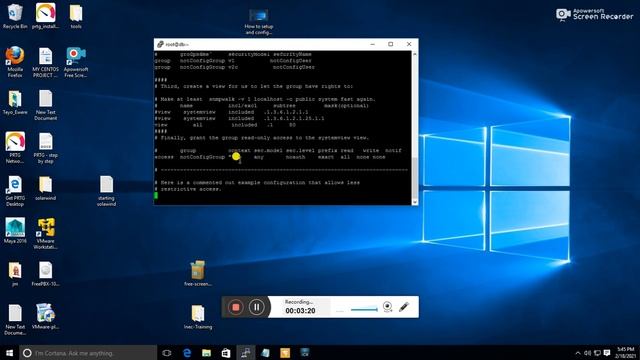The width and height of the screenshot is (640, 360).
Task: Click the network icon in system tray
Action: point(597,353)
